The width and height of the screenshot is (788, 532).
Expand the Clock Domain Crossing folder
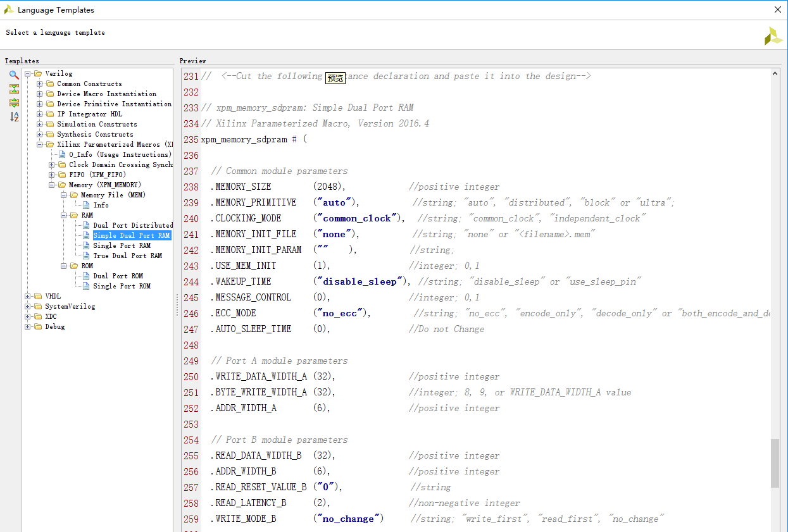(52, 165)
